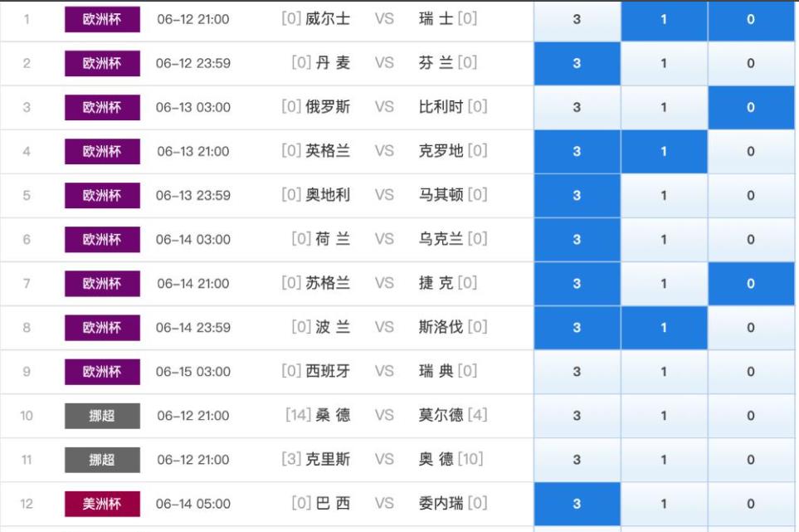Viewport: 799px width, 532px height.
Task: Deselect draw (1) for 波兰 vs 斯洛伐
Action: click(x=664, y=328)
